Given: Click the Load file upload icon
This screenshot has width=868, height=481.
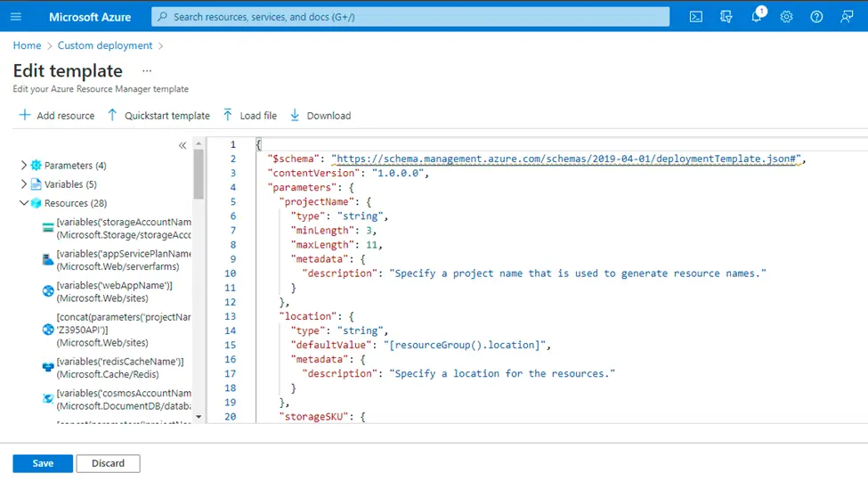Looking at the screenshot, I should click(x=228, y=115).
